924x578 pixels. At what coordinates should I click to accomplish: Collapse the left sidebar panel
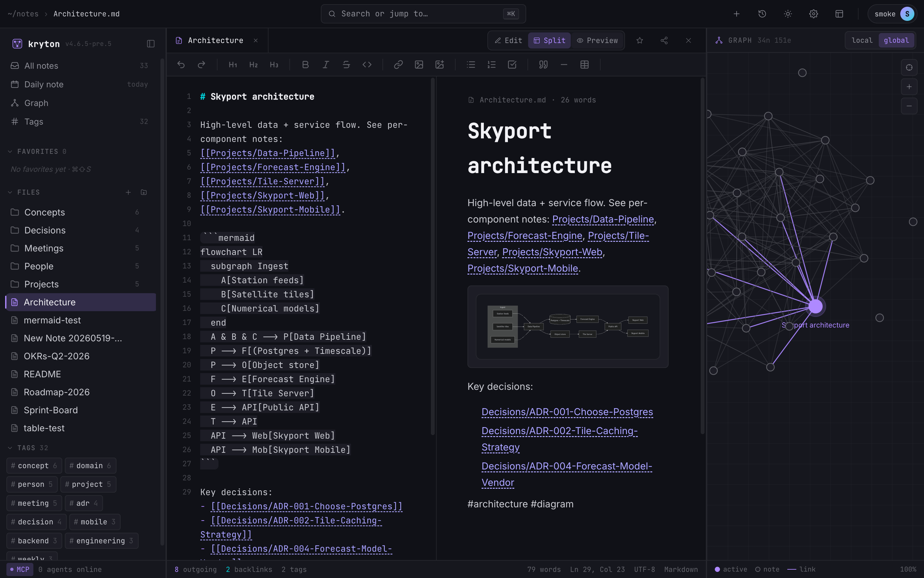click(x=151, y=44)
